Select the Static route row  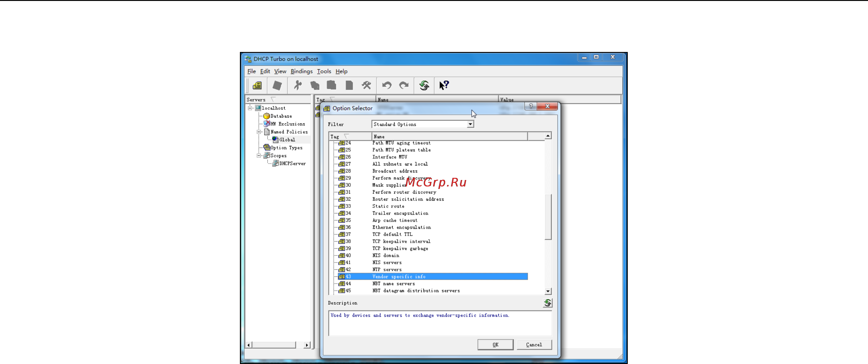433,206
